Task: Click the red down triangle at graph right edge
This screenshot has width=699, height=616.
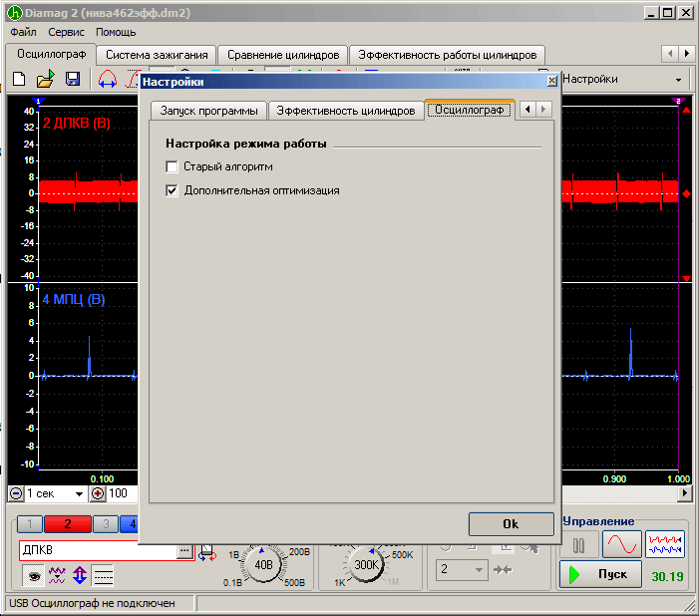Action: point(686,278)
